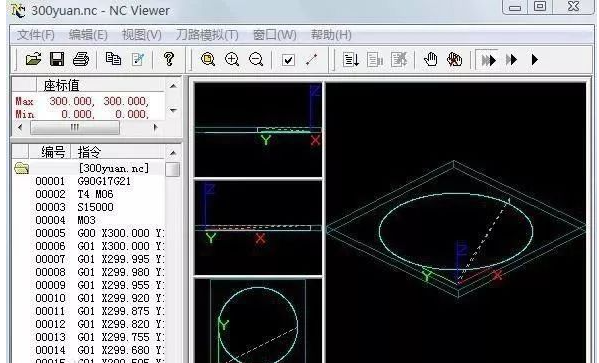
Task: Click the single-step play button
Action: tap(535, 60)
